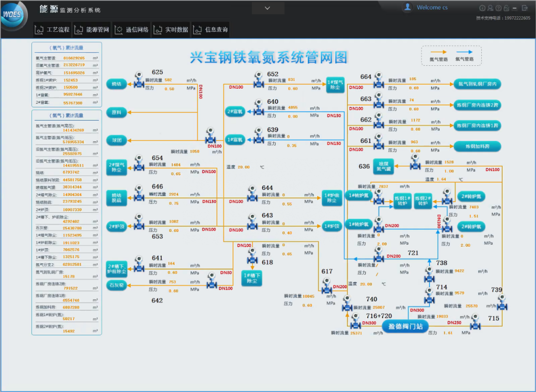The width and height of the screenshot is (536, 392).
Task: Click the logout icon at top right
Action: (524, 8)
